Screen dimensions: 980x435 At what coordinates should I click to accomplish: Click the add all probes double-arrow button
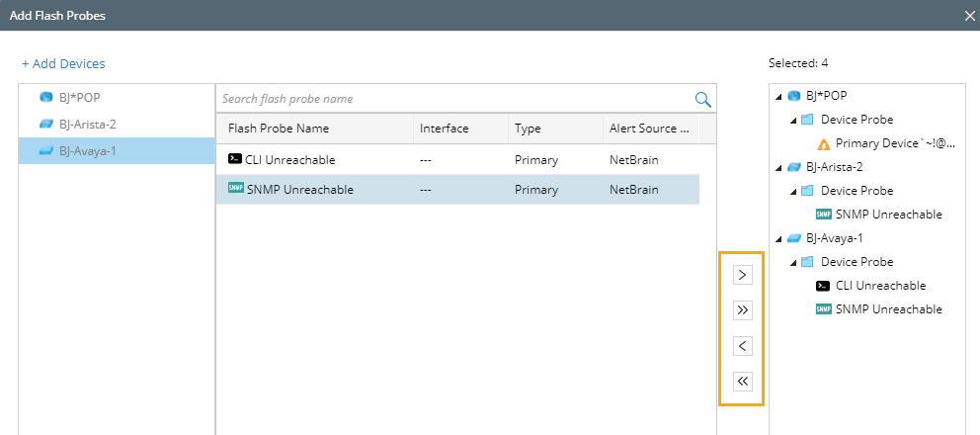pyautogui.click(x=743, y=310)
